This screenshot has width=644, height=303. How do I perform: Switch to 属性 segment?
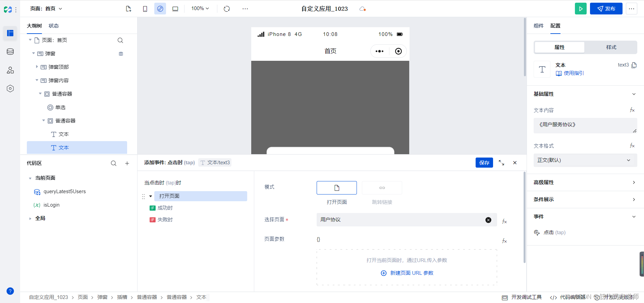[x=559, y=47]
